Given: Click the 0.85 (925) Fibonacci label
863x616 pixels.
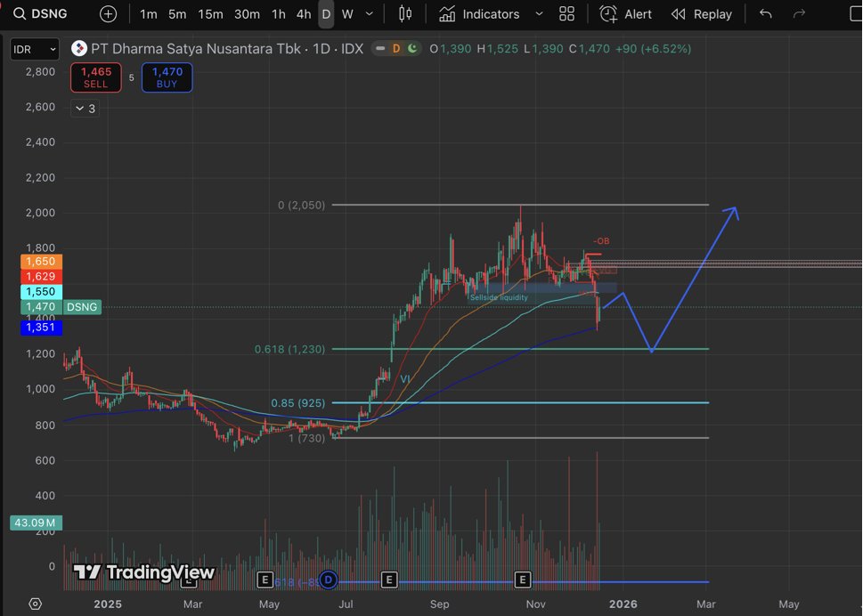Looking at the screenshot, I should pyautogui.click(x=297, y=403).
